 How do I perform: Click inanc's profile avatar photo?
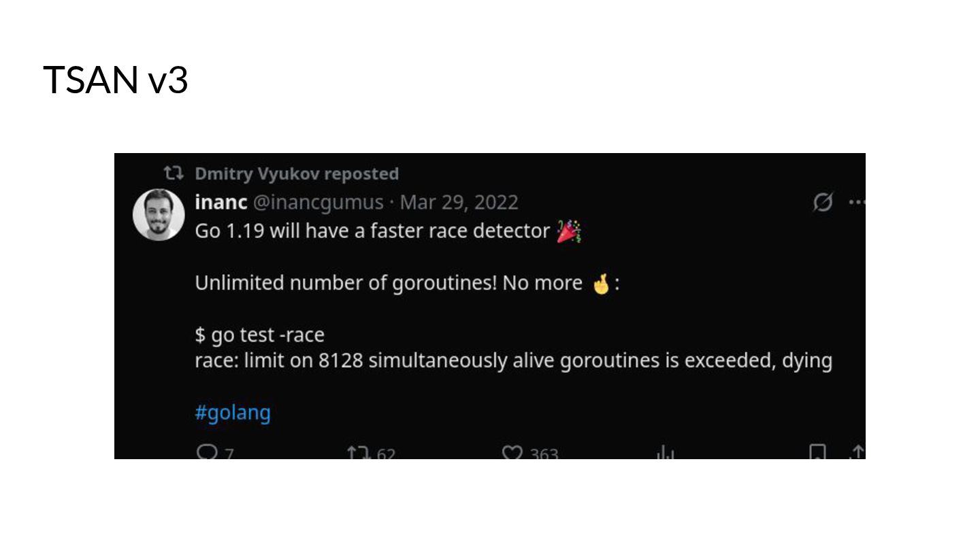[x=159, y=215]
